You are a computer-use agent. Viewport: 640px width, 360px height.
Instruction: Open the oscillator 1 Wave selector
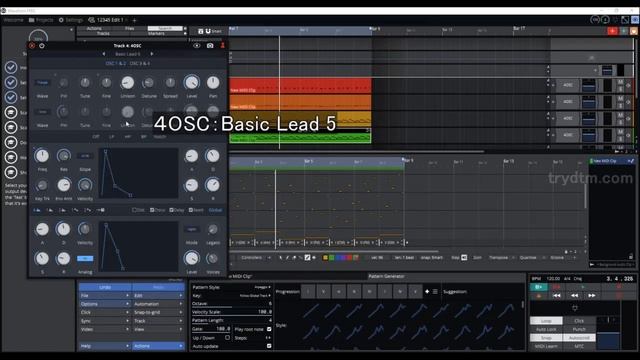[x=42, y=83]
